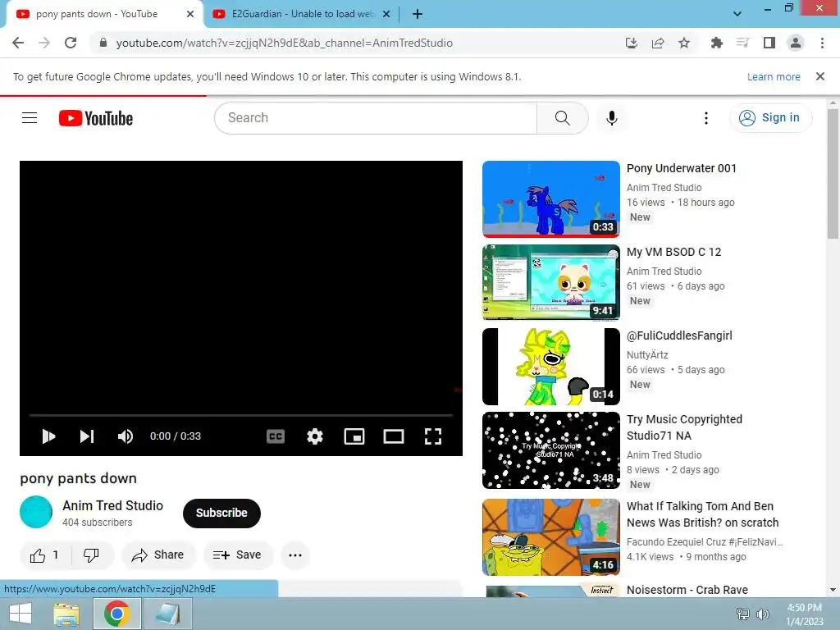Open Chrome three-dot menu
This screenshot has width=840, height=630.
coord(822,43)
